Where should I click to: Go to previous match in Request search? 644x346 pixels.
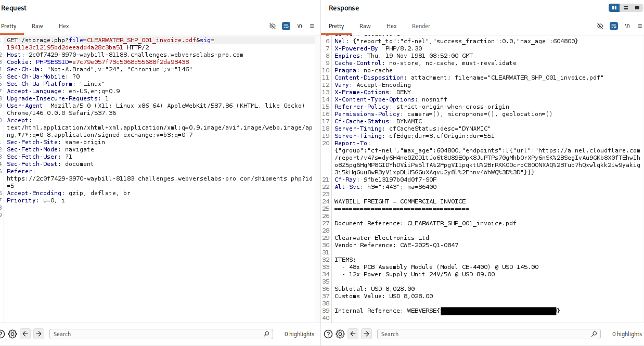(x=25, y=334)
